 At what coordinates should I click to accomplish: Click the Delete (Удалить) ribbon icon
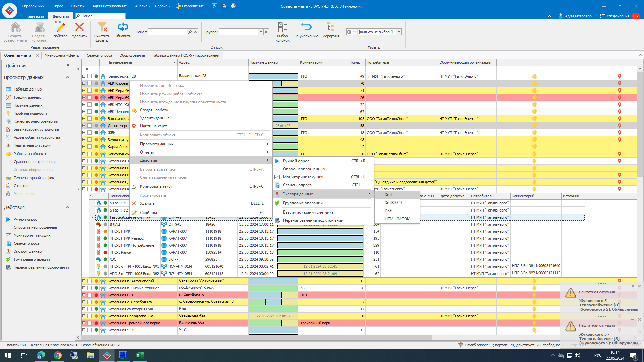point(79,27)
